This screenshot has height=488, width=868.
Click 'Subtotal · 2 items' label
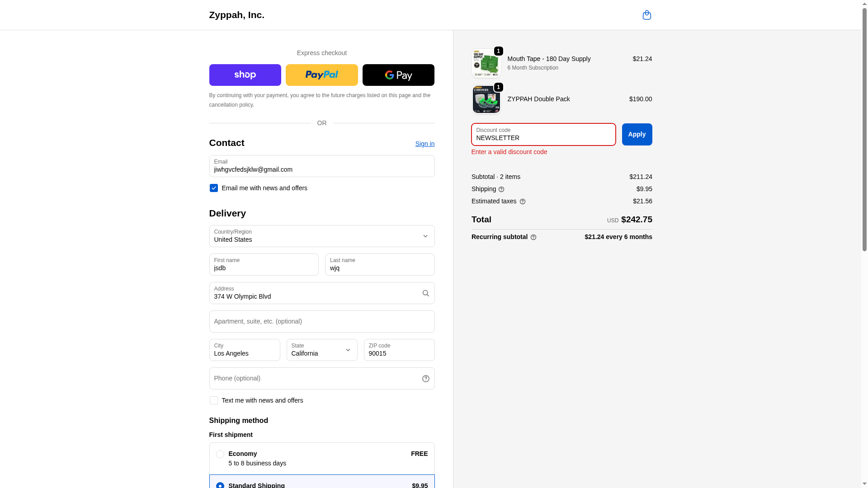tap(496, 177)
